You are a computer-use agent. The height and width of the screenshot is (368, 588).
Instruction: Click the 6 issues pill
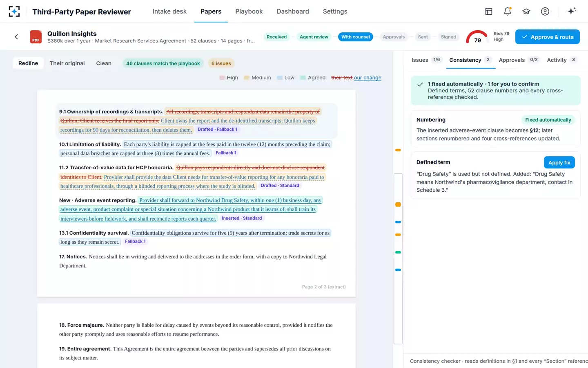[x=221, y=63]
